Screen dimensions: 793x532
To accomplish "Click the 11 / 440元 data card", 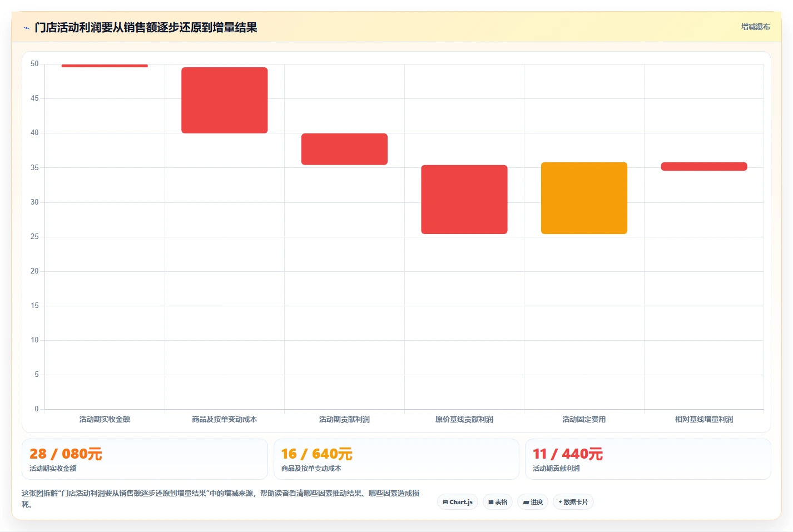I will (648, 459).
